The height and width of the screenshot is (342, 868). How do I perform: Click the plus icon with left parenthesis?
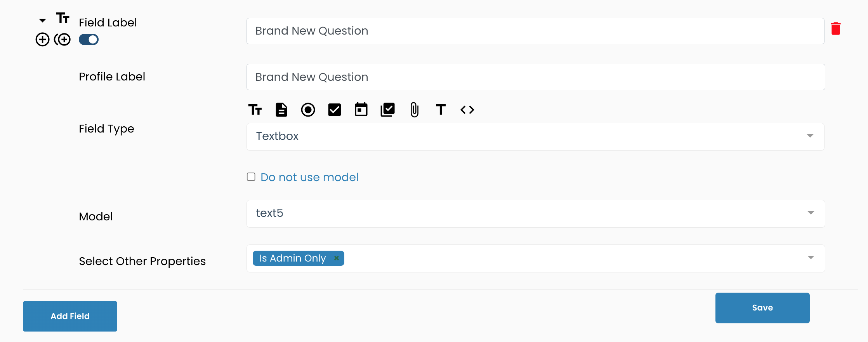pos(62,40)
